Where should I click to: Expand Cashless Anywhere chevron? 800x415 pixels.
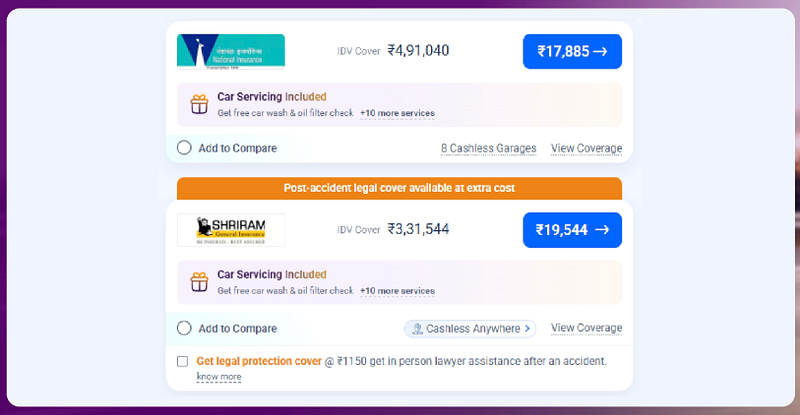(528, 329)
